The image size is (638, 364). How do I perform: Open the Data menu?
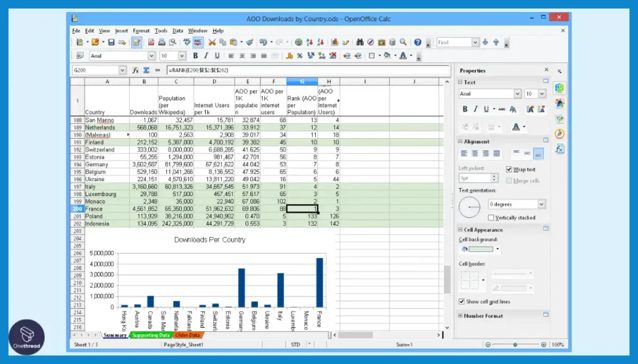click(178, 31)
